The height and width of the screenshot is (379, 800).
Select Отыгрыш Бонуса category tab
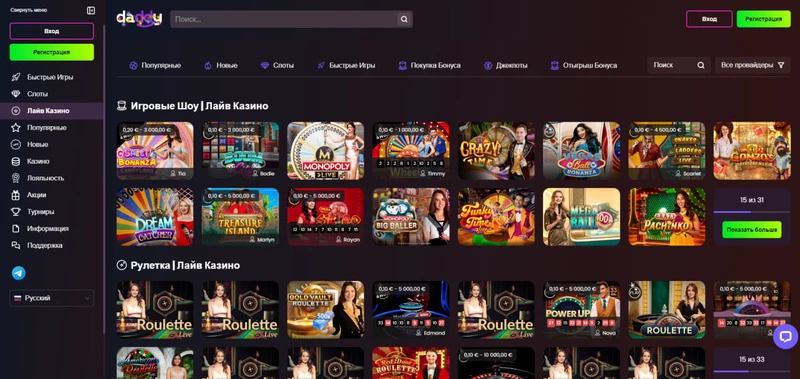point(584,65)
